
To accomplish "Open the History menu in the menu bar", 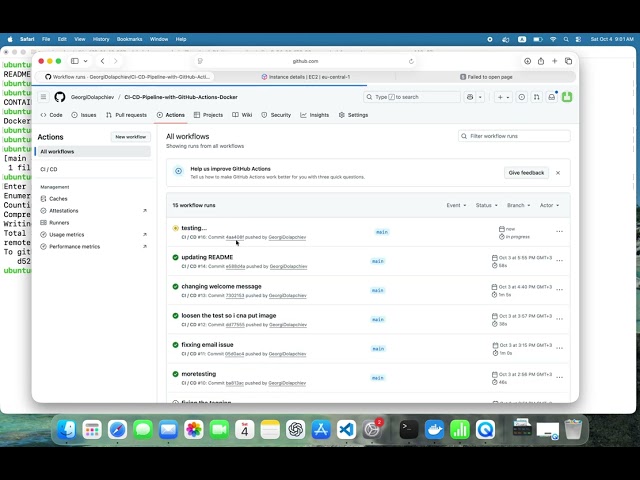I will coord(101,39).
